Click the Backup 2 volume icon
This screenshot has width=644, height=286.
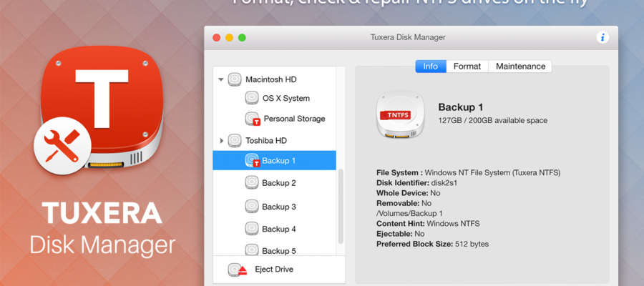click(x=252, y=182)
